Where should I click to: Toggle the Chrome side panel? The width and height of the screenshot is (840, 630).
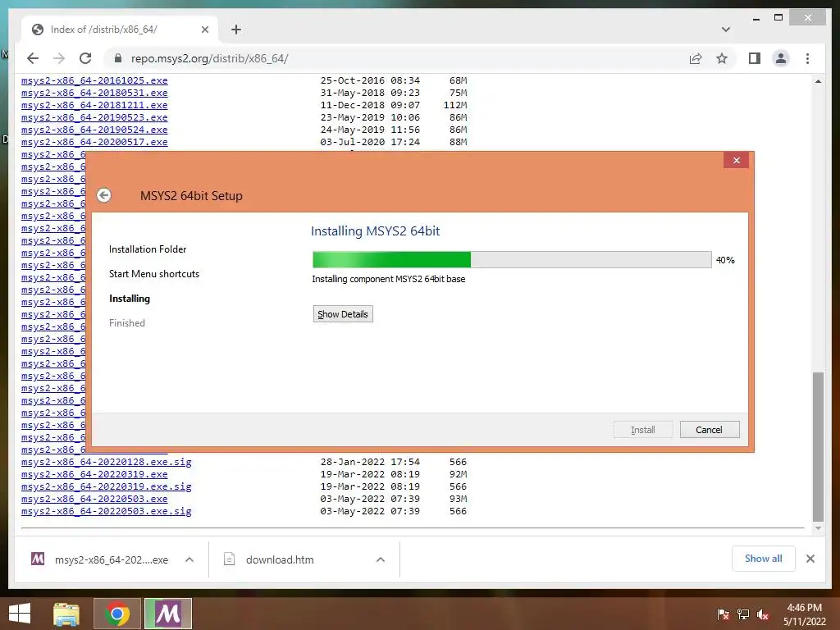pos(755,58)
